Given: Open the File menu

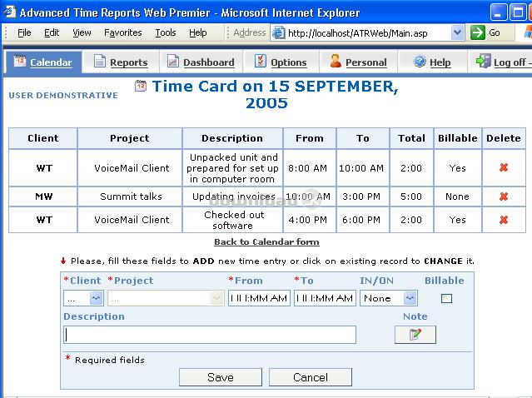Looking at the screenshot, I should click(24, 32).
